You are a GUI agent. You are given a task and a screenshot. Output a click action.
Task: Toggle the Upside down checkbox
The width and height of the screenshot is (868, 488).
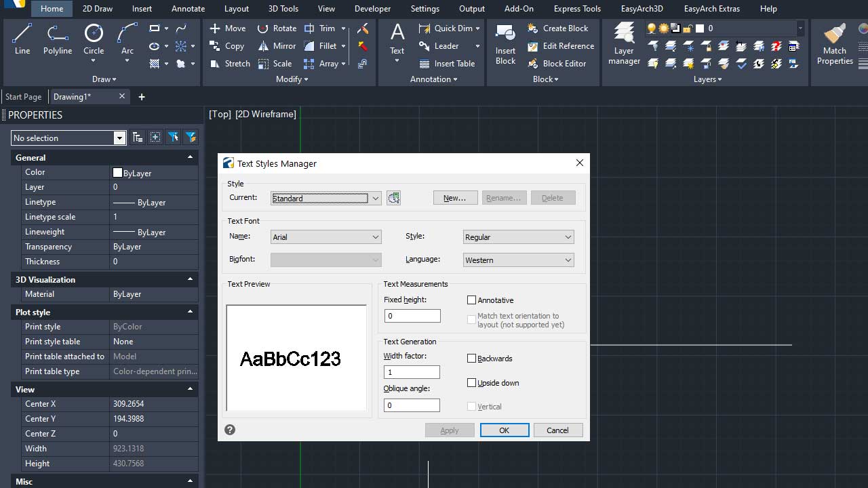click(x=472, y=383)
